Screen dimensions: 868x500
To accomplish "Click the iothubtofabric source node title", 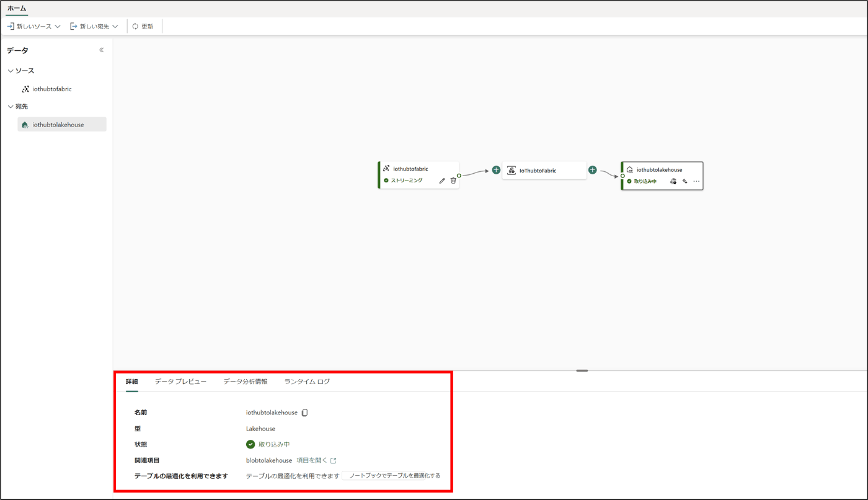I will tap(410, 169).
